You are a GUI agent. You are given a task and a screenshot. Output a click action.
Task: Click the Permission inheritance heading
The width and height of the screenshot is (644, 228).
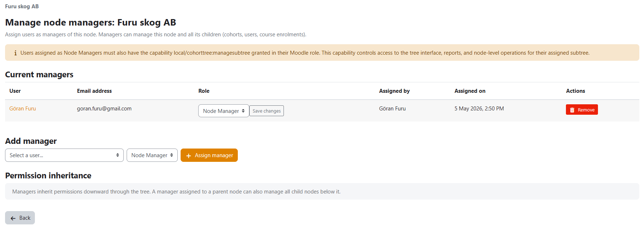pos(48,175)
